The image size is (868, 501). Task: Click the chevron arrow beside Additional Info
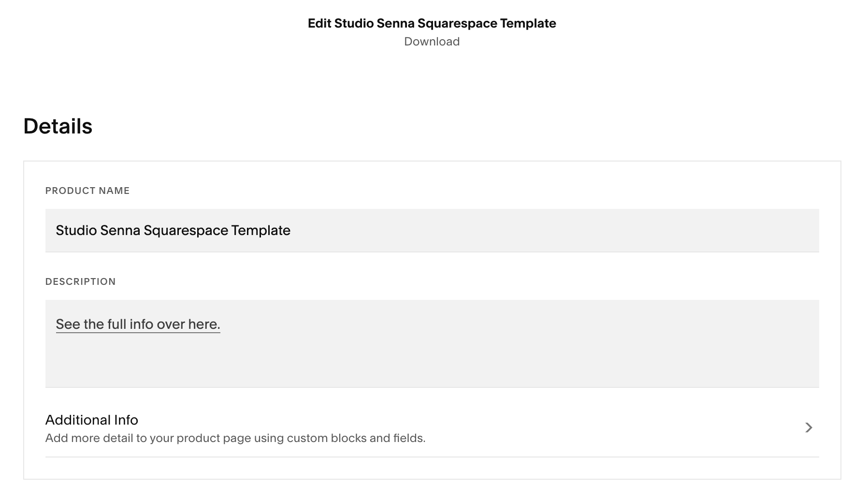809,427
